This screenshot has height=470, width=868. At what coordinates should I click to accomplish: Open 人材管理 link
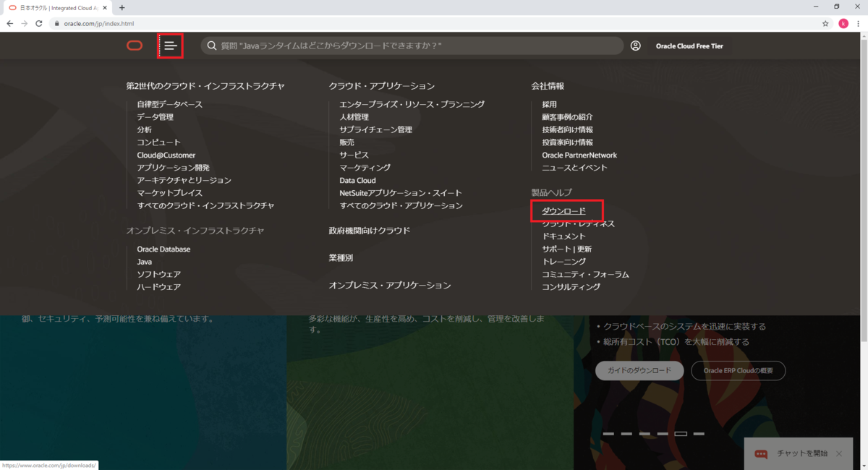(x=354, y=117)
